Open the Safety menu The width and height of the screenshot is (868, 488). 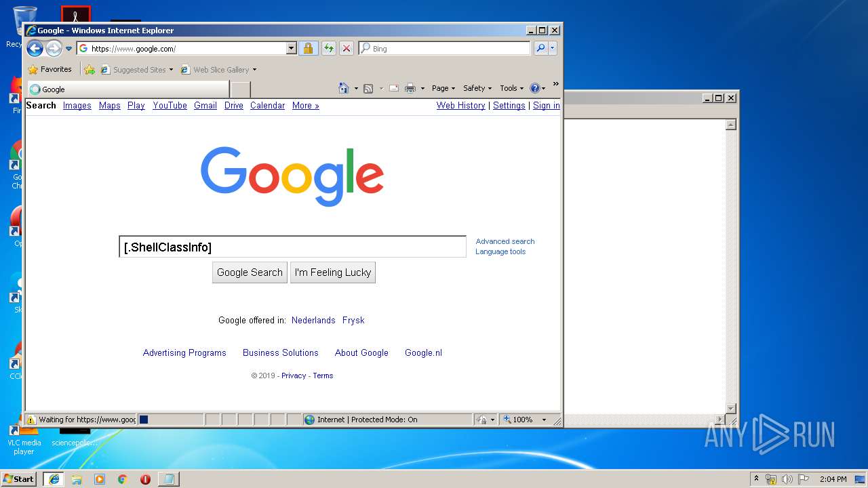(477, 88)
